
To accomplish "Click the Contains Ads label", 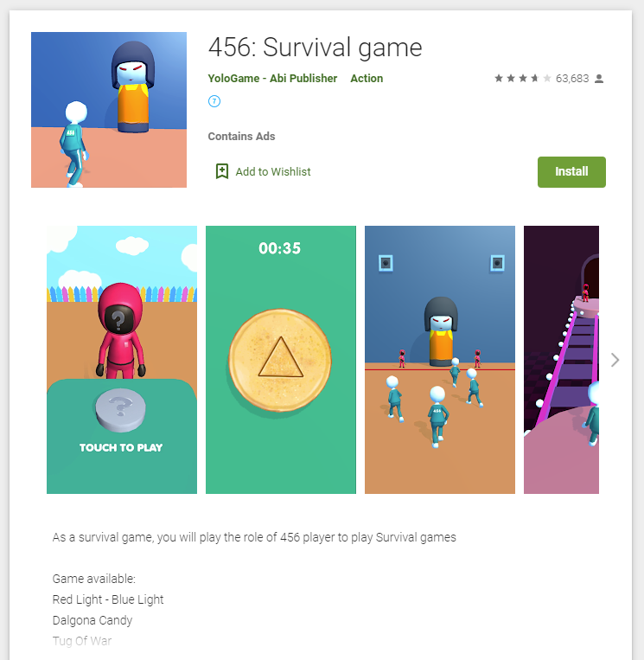I will (x=241, y=137).
